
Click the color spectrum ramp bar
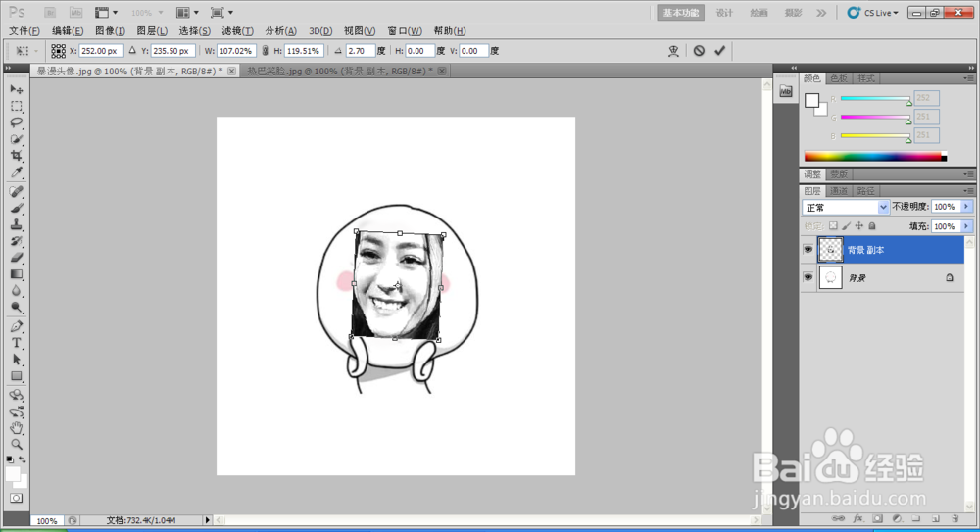coord(872,157)
